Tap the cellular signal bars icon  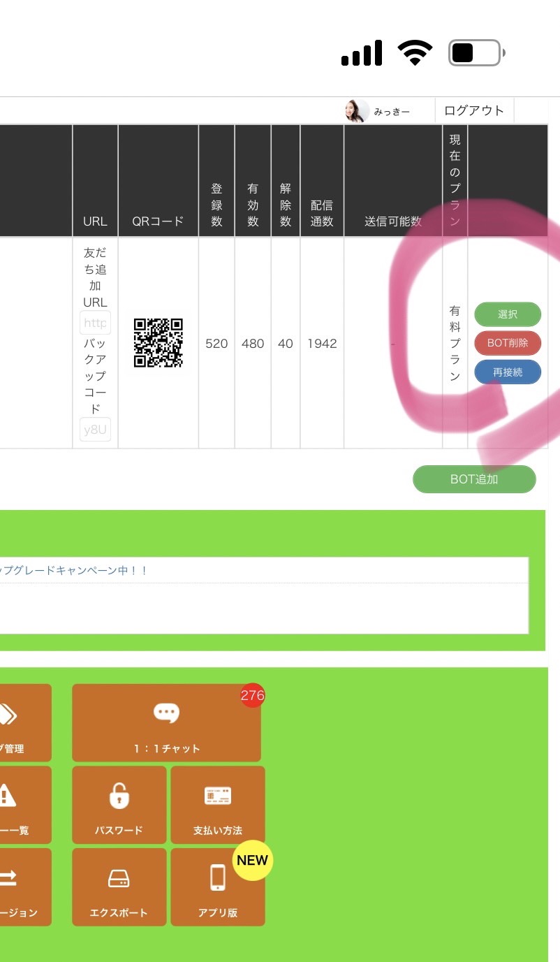(x=362, y=53)
